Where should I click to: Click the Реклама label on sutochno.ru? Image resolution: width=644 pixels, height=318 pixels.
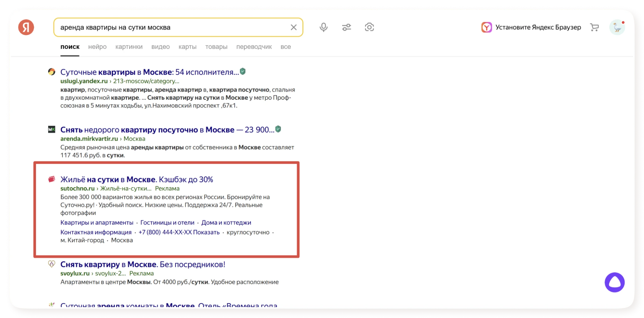[167, 188]
